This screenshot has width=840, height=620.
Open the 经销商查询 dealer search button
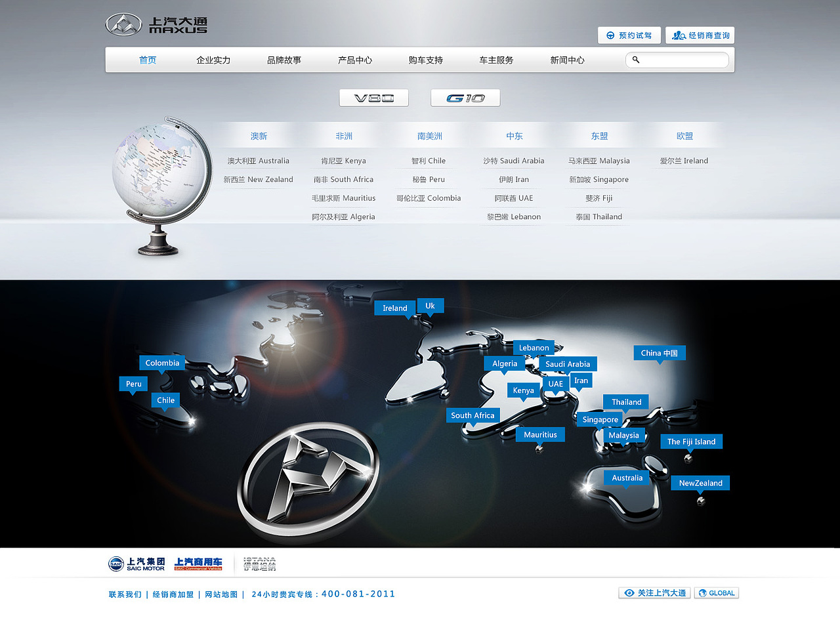(700, 35)
